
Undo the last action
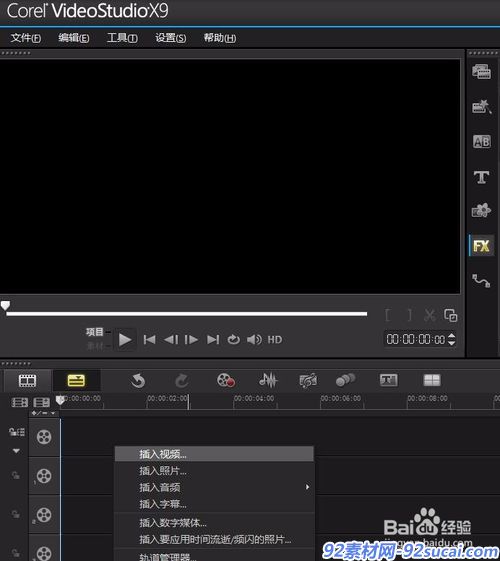[138, 381]
